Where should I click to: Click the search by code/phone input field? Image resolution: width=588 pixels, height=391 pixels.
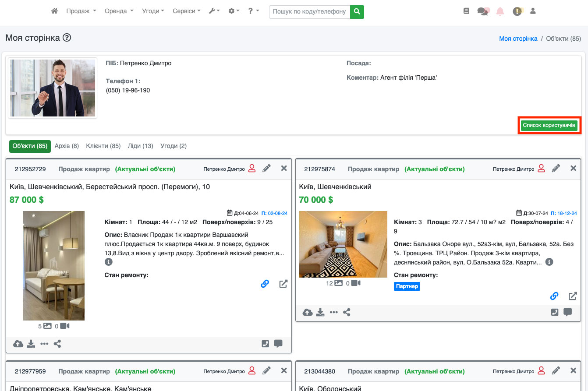pyautogui.click(x=309, y=11)
